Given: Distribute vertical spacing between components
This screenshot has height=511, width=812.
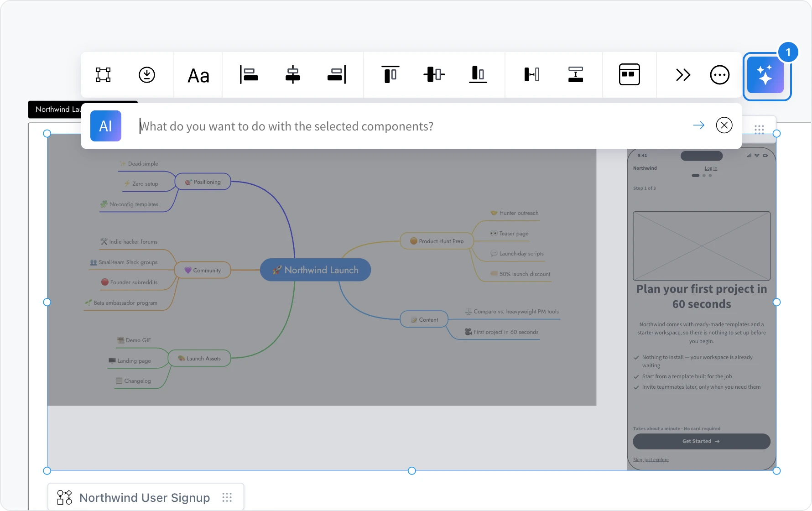Looking at the screenshot, I should pos(576,74).
